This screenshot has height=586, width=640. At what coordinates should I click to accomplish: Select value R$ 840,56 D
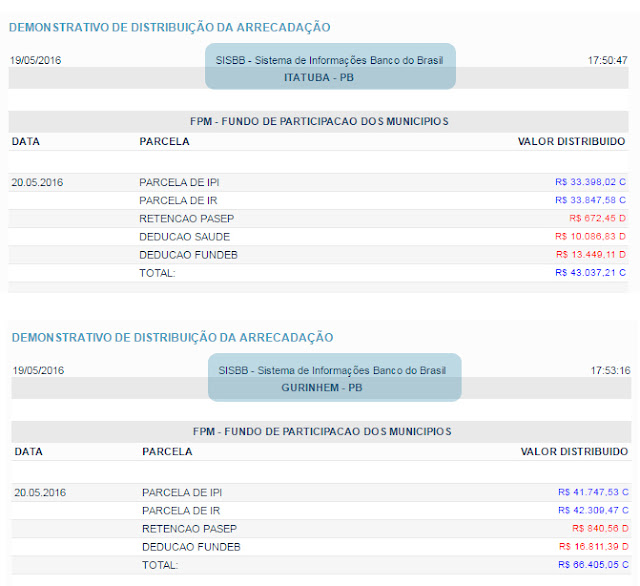click(x=600, y=528)
